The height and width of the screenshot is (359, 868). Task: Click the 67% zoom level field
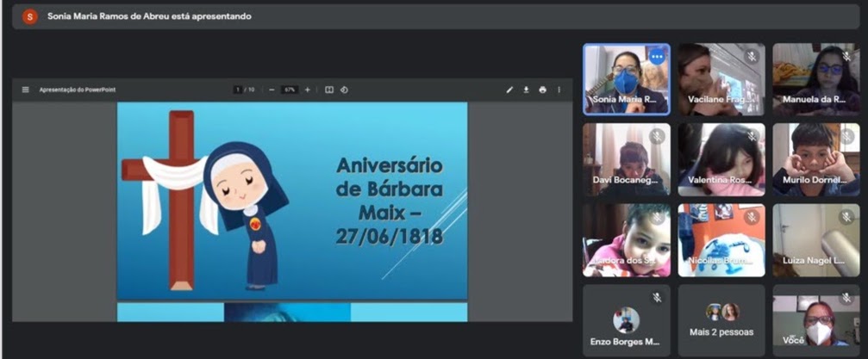[x=290, y=90]
